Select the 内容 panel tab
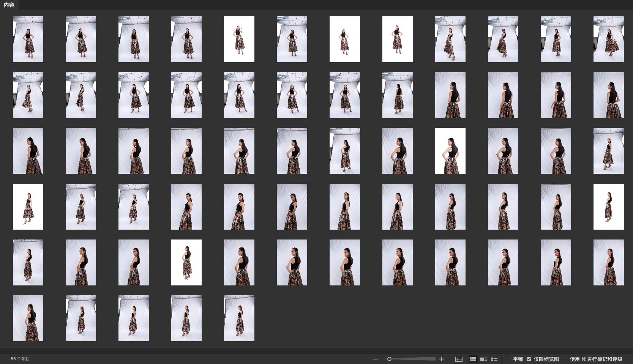633x364 pixels. pos(9,5)
